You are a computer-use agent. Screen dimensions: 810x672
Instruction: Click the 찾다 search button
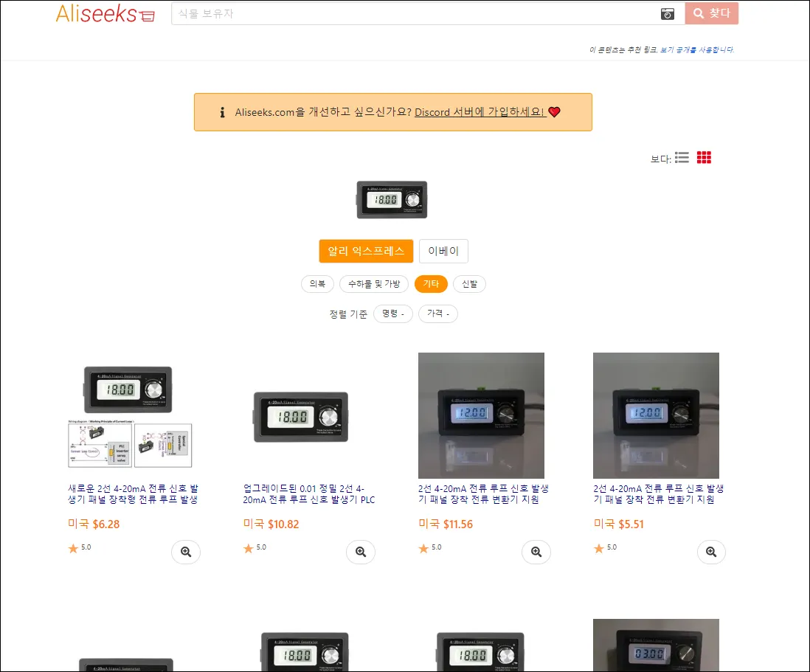point(712,13)
